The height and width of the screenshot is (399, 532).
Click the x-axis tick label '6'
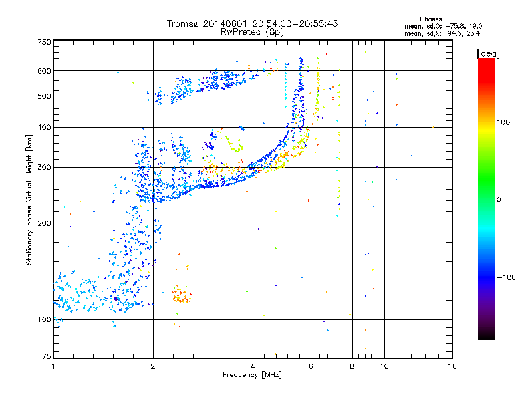(311, 366)
